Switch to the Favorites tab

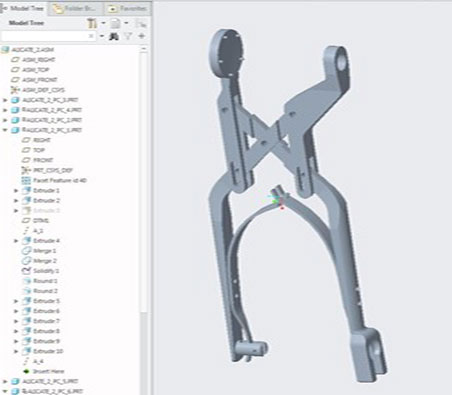click(x=128, y=9)
